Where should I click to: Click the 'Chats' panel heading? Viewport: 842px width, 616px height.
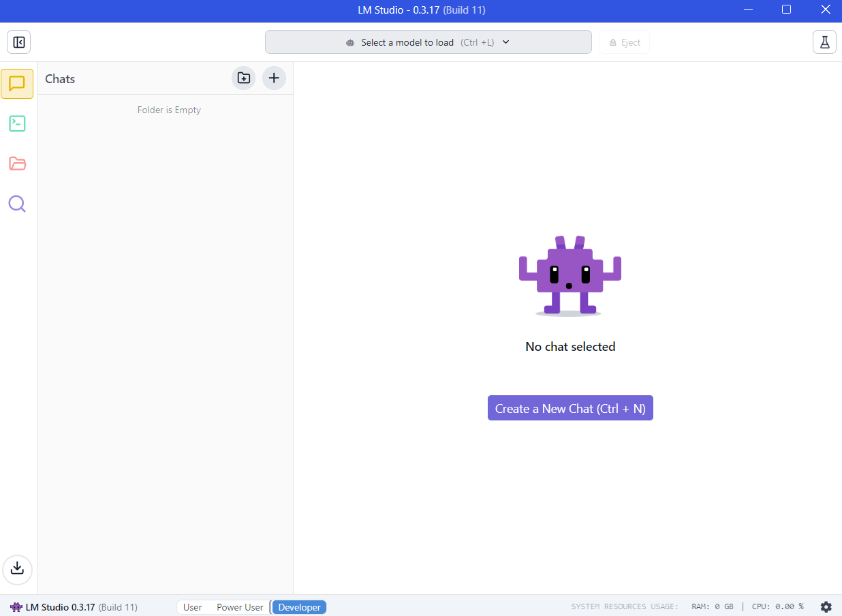pos(60,79)
